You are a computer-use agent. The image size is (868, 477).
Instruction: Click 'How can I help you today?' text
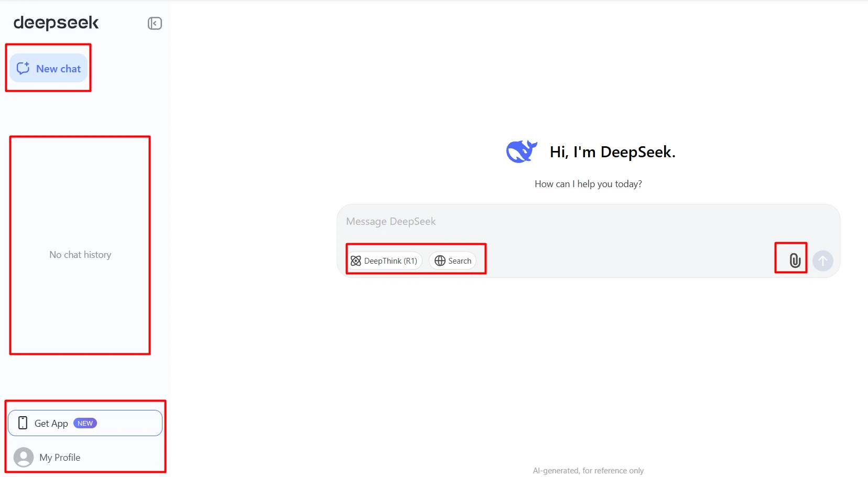click(x=588, y=184)
